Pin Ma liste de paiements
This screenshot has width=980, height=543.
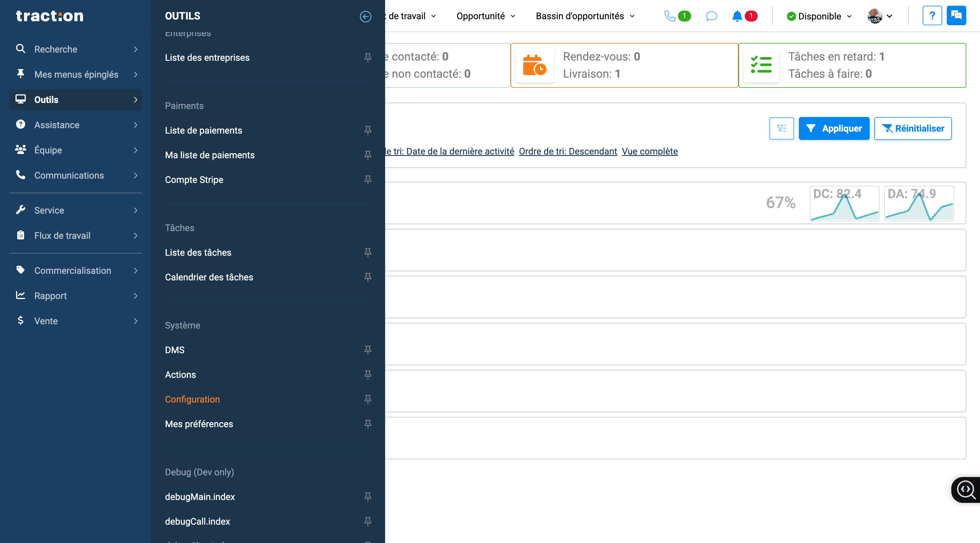pos(367,155)
